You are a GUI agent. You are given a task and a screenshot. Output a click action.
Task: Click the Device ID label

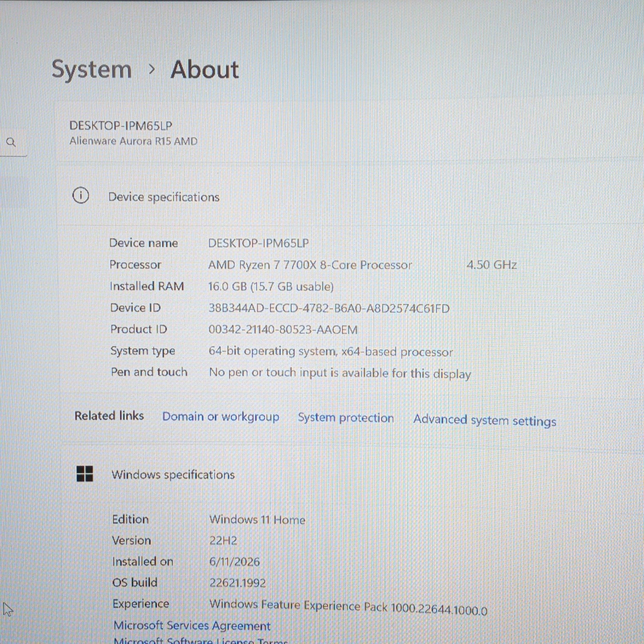pos(135,308)
